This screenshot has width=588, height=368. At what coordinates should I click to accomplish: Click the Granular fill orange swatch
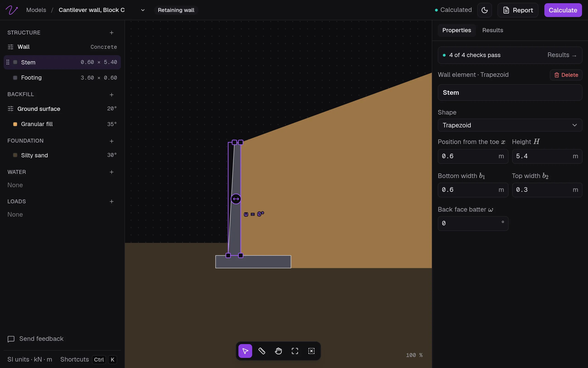pyautogui.click(x=15, y=124)
